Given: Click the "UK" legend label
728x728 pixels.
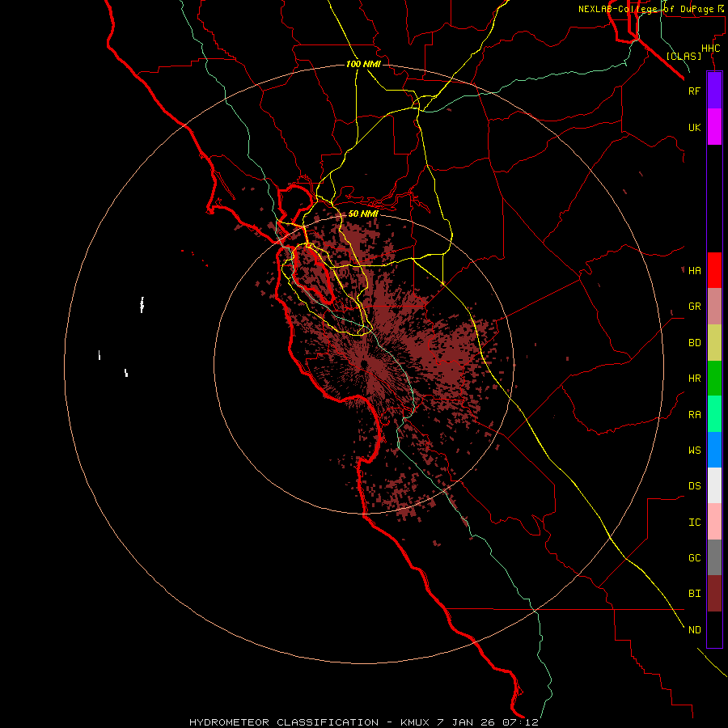Looking at the screenshot, I should (x=694, y=128).
